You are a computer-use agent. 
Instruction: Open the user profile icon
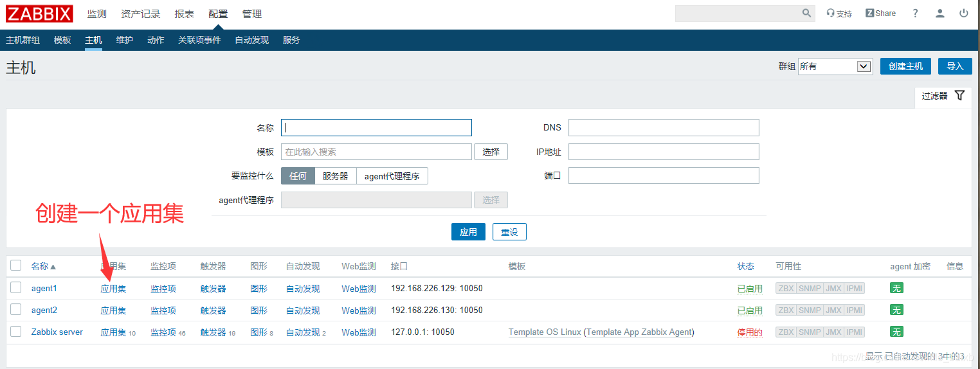(940, 14)
